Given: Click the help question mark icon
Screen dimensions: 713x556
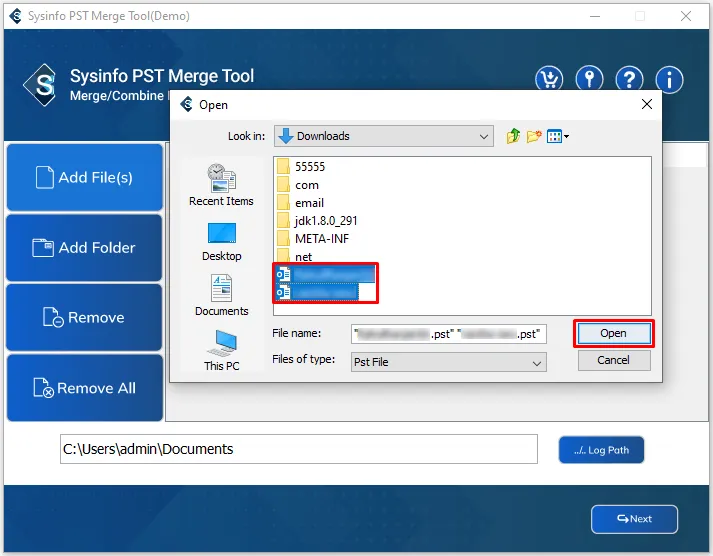Looking at the screenshot, I should coord(629,80).
